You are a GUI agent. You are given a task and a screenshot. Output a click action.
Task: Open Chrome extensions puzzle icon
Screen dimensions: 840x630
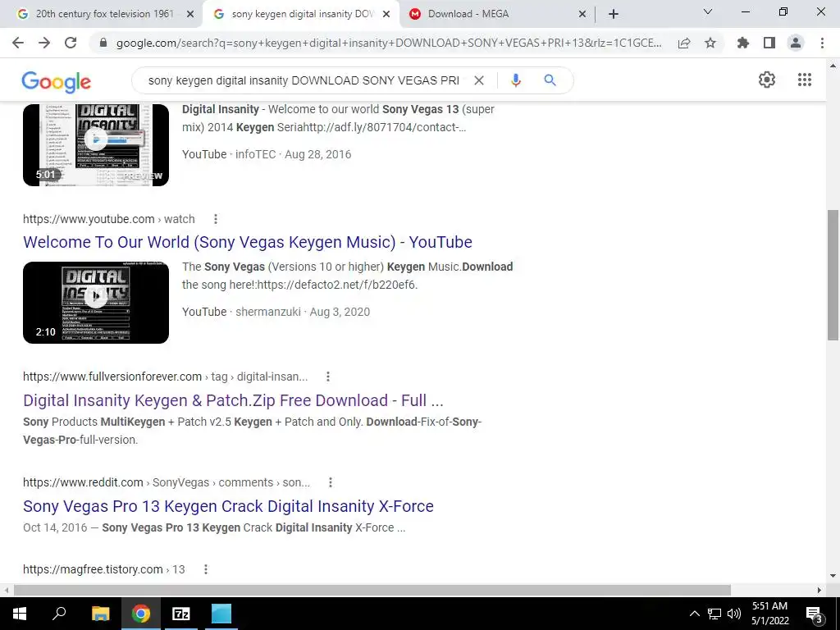[x=743, y=43]
